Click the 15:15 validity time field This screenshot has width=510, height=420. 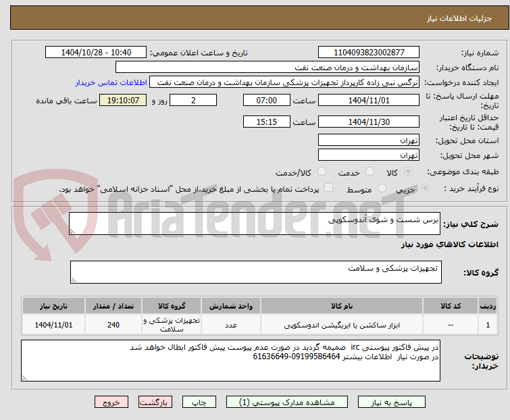click(x=267, y=122)
